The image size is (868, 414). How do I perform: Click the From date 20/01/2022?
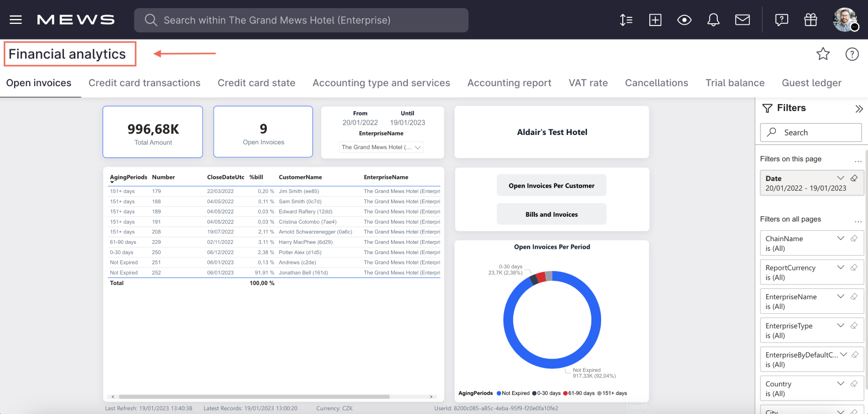pyautogui.click(x=360, y=122)
